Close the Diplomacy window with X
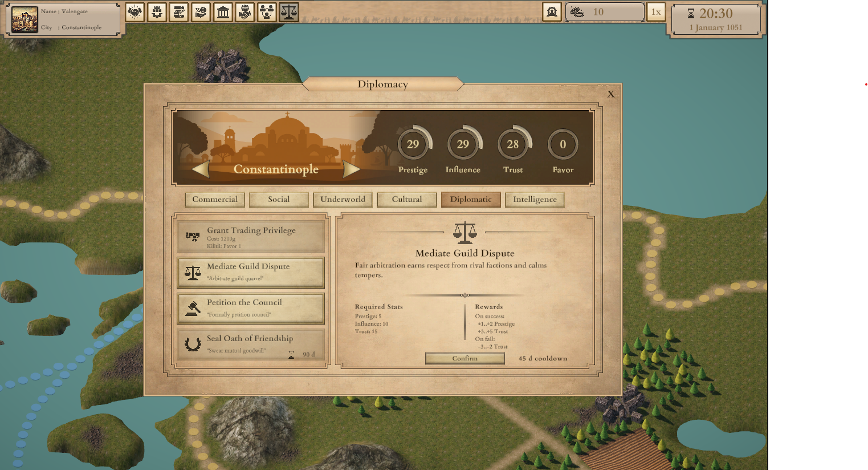 (611, 94)
